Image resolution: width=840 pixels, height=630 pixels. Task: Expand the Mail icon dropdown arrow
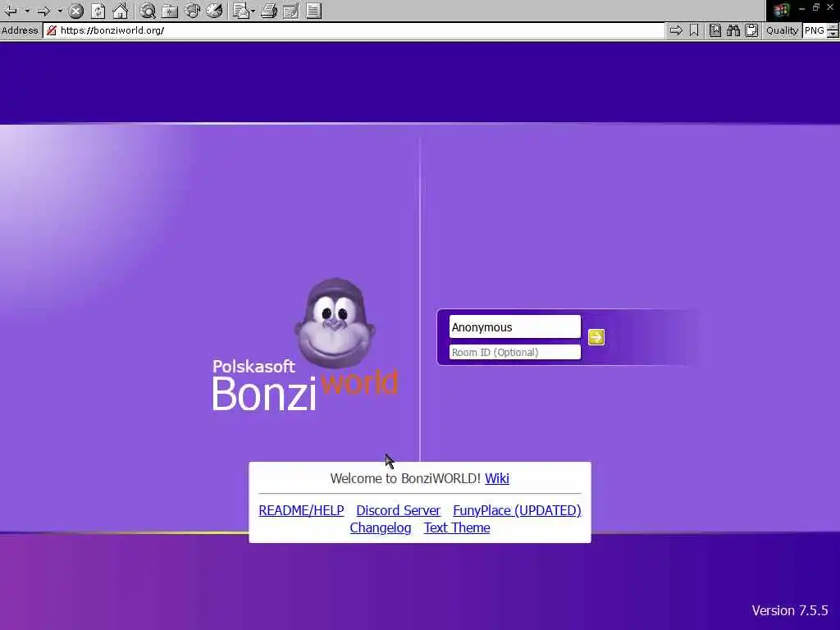(253, 10)
